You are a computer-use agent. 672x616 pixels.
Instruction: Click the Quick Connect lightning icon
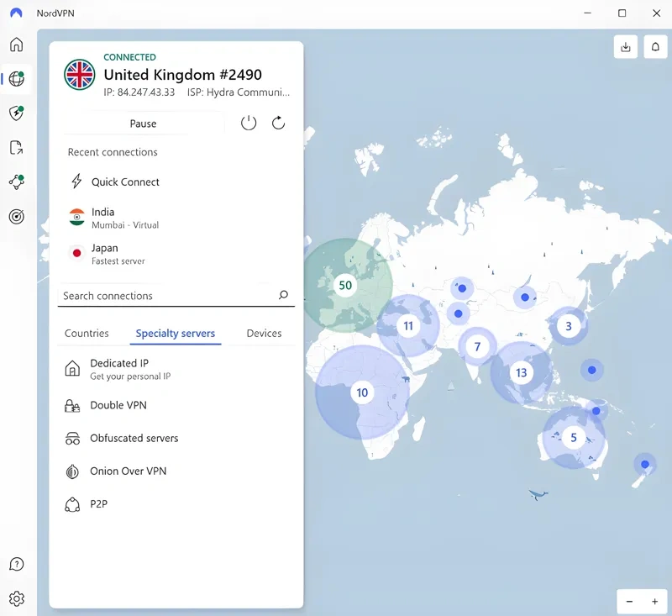point(76,182)
